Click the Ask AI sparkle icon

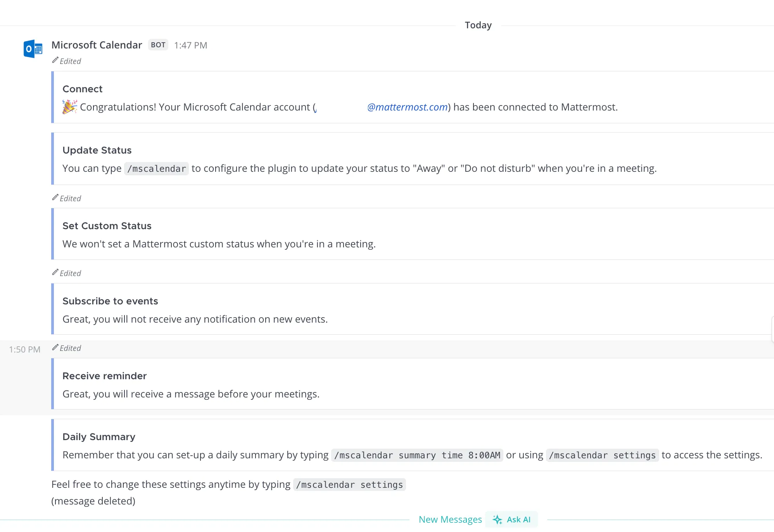pyautogui.click(x=498, y=520)
